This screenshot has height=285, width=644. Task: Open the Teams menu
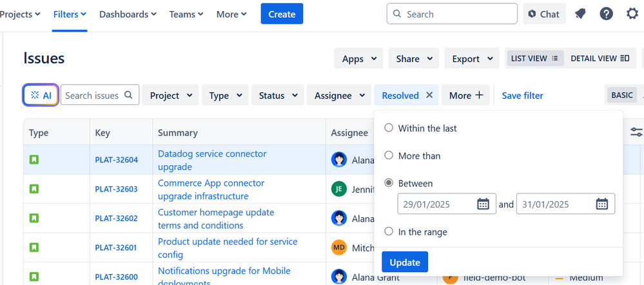point(186,14)
